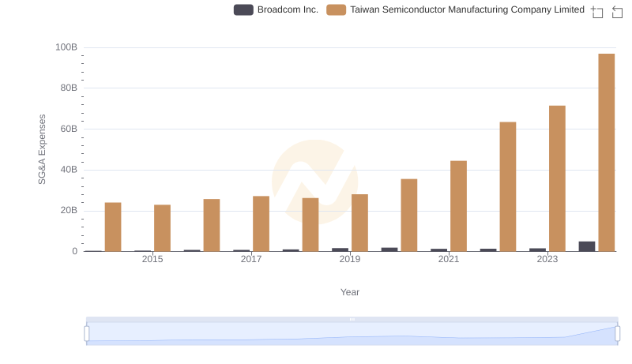Click the 60B y-axis label
Viewport: 632px width, 364px height.
(69, 129)
